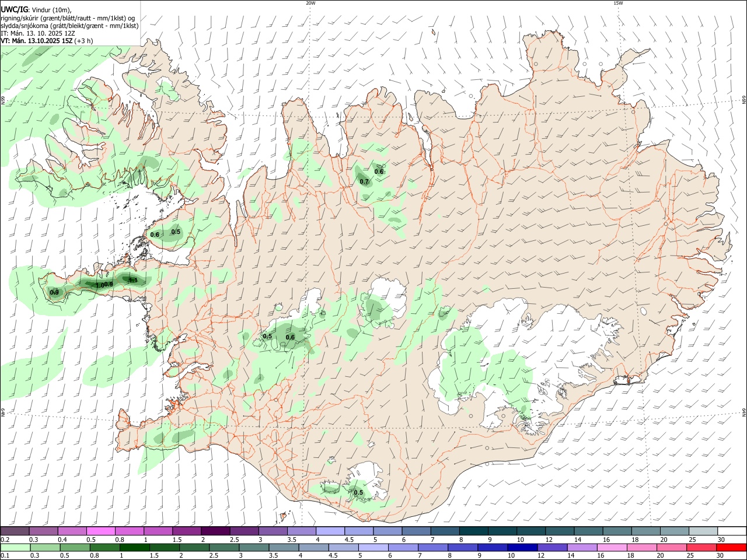Pick the deep blue swatch labeled 10 in the bottom legend row
The width and height of the screenshot is (747, 560).
tap(522, 547)
